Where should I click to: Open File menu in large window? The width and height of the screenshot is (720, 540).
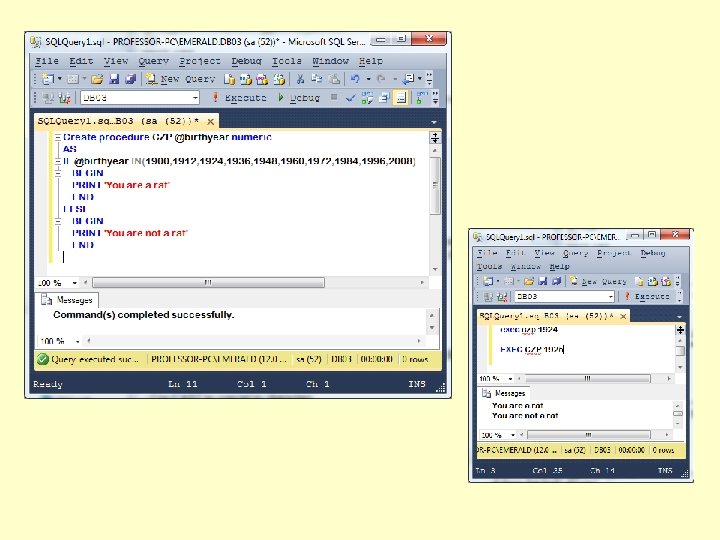click(47, 61)
